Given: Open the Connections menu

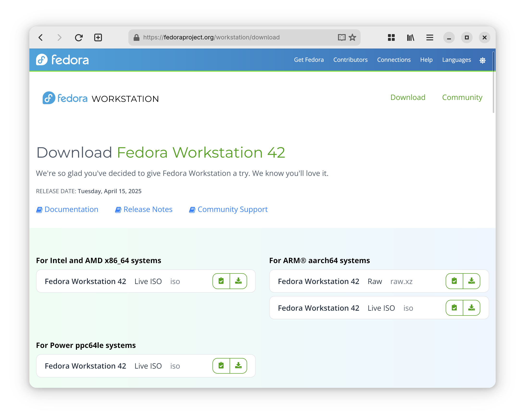Looking at the screenshot, I should coord(394,60).
